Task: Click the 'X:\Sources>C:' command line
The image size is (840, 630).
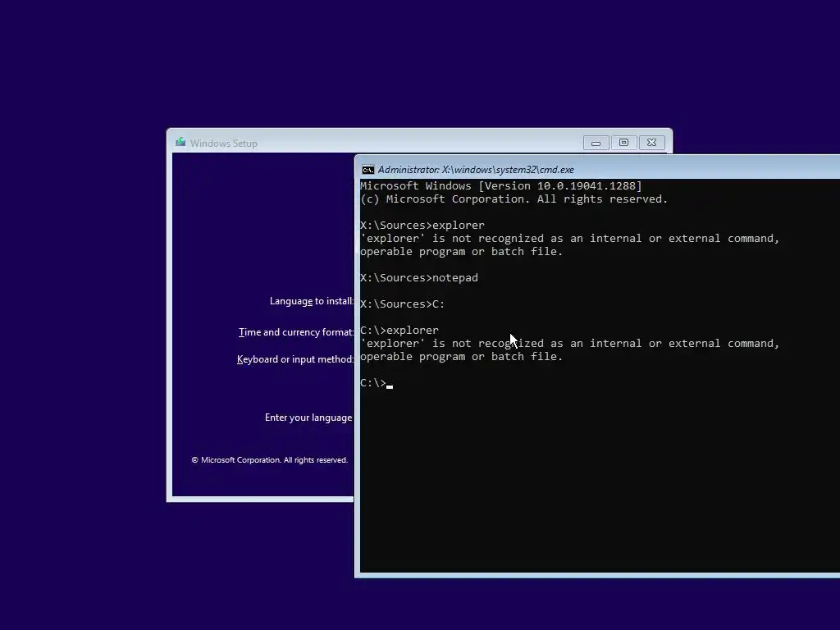Action: click(402, 304)
